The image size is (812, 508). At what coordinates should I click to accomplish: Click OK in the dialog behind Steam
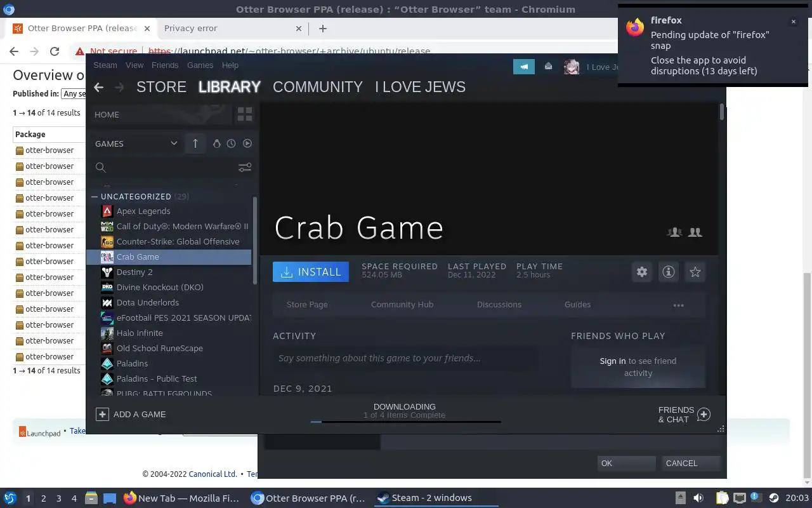626,463
